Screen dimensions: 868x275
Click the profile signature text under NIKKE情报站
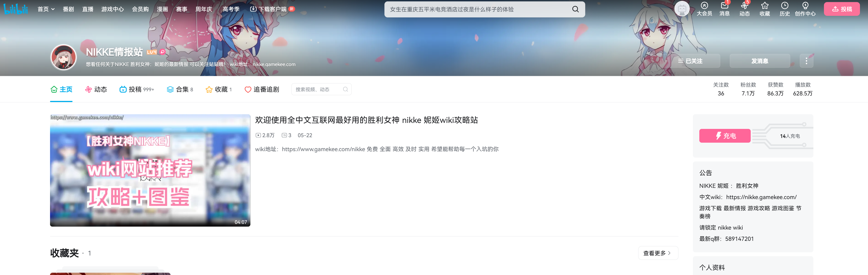190,64
